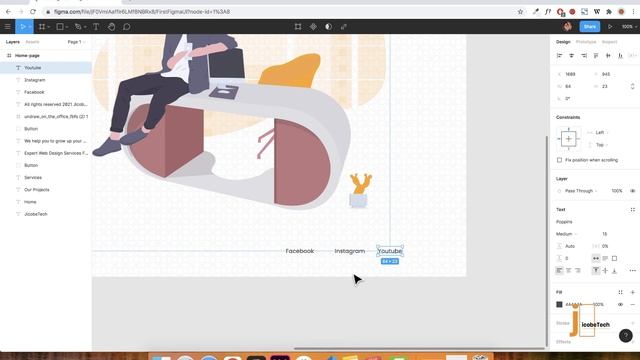The image size is (640, 360).
Task: Reload the browser page
Action: point(33,12)
